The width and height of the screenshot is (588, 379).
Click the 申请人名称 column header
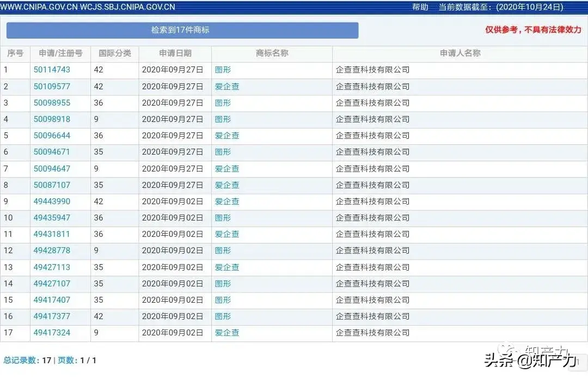click(460, 53)
